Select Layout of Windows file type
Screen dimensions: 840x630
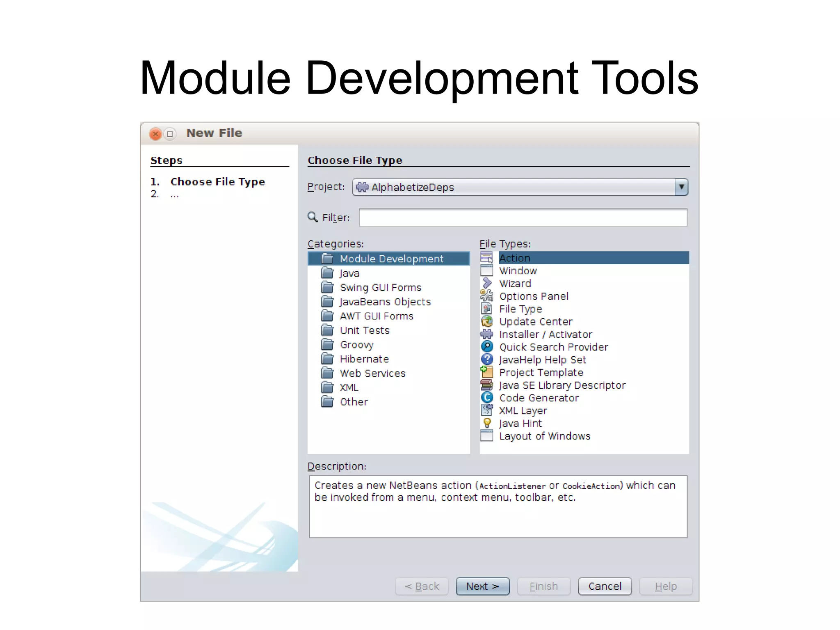pyautogui.click(x=544, y=436)
